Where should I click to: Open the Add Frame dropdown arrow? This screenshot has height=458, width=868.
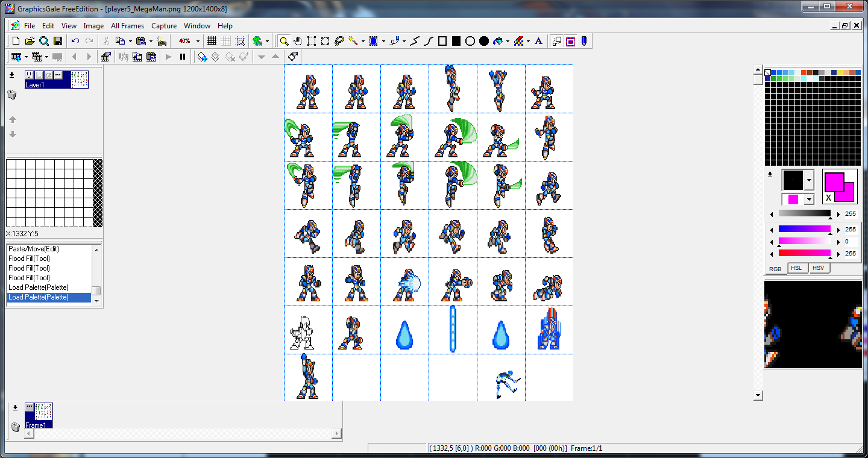click(x=27, y=57)
